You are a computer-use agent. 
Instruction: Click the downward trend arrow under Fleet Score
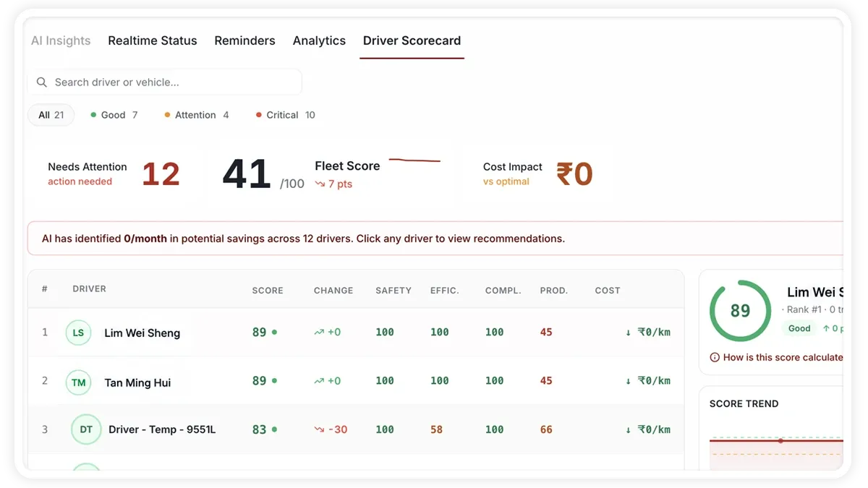(x=320, y=184)
